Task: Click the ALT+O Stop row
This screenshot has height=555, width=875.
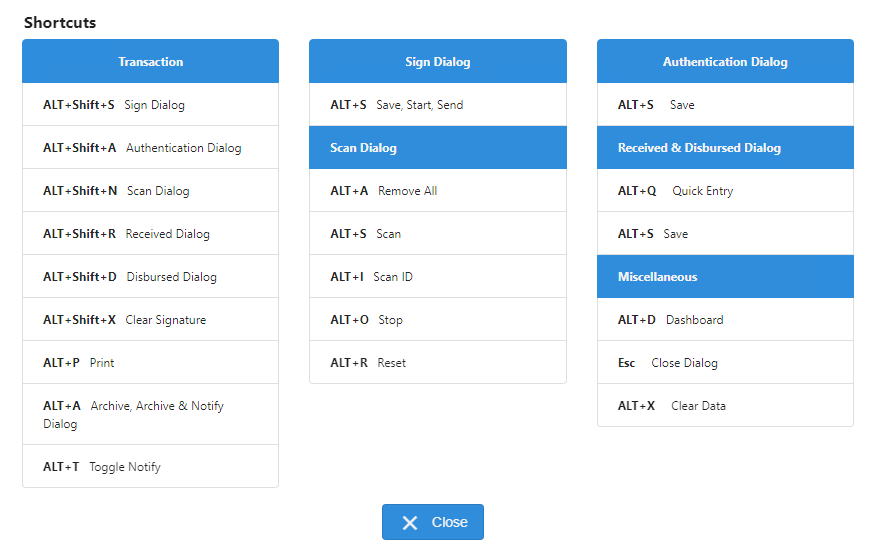Action: pyautogui.click(x=438, y=320)
